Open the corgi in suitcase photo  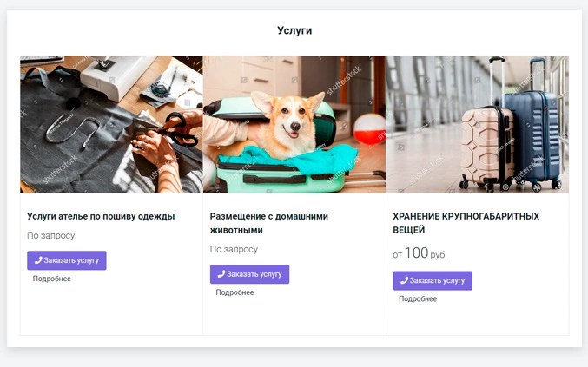coord(294,124)
